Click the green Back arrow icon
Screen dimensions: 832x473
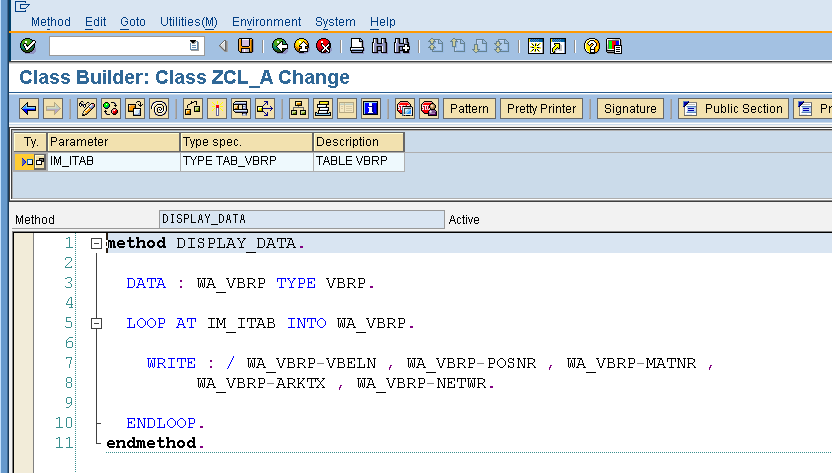pyautogui.click(x=280, y=46)
